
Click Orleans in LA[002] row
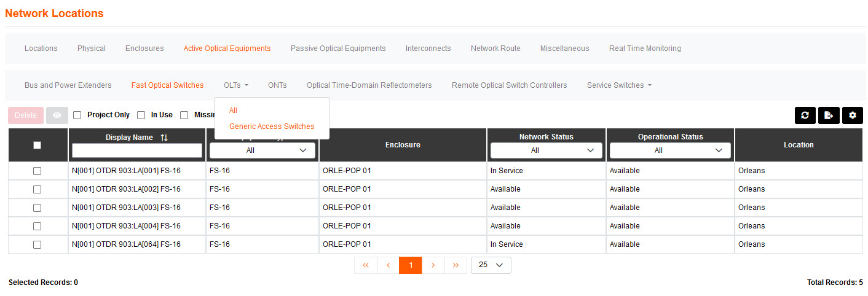click(x=751, y=189)
